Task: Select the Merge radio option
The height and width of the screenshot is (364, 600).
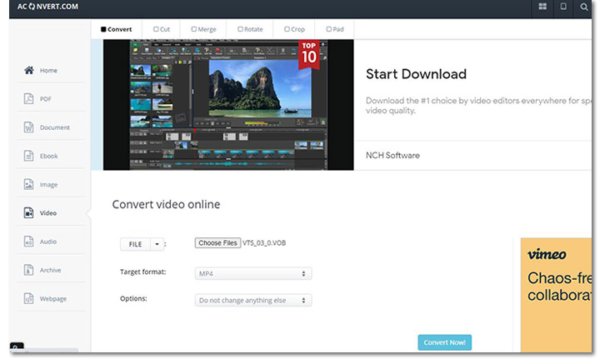Action: (x=194, y=29)
